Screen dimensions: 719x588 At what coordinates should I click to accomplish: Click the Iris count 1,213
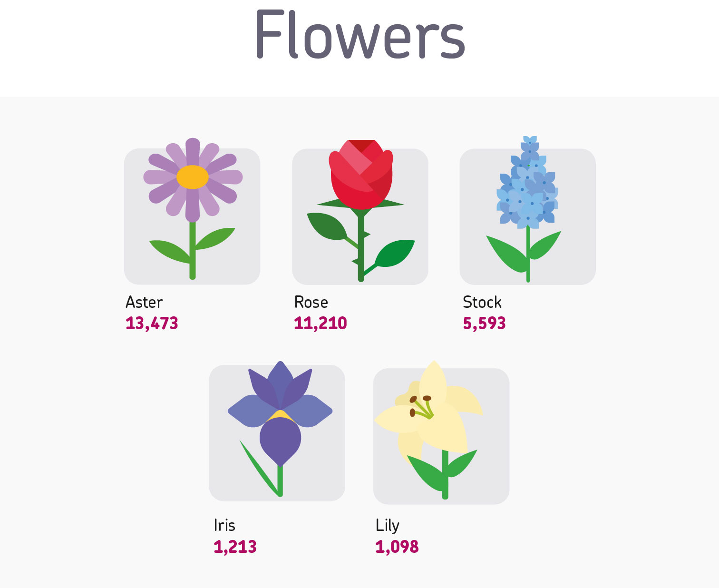click(235, 547)
